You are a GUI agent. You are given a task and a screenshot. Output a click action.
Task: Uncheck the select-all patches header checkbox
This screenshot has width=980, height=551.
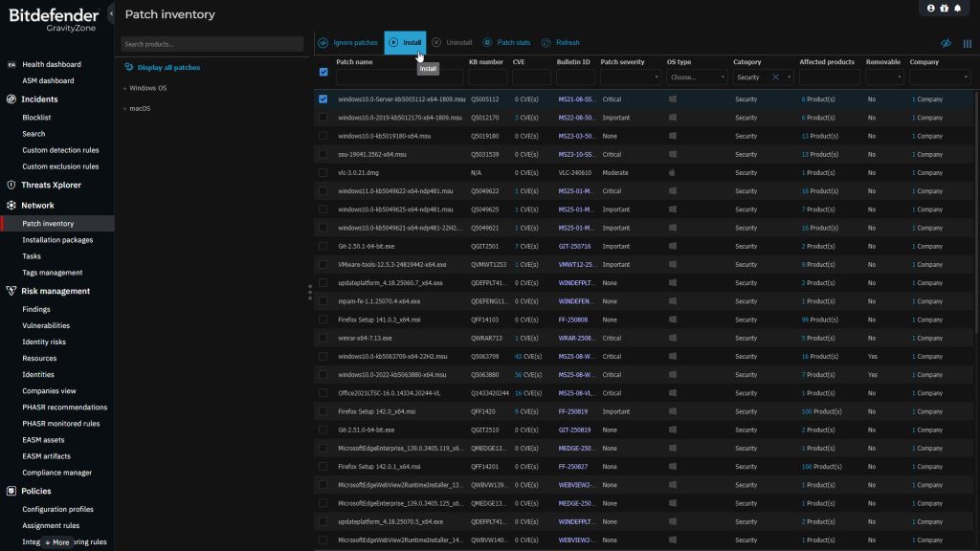point(323,72)
